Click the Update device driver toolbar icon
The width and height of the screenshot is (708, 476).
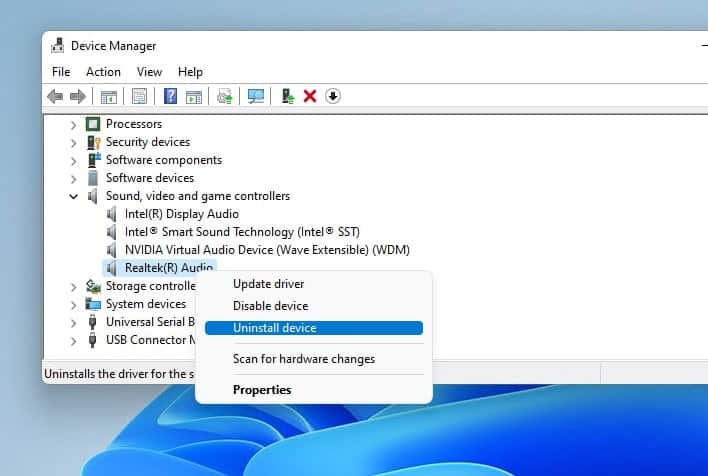click(225, 96)
